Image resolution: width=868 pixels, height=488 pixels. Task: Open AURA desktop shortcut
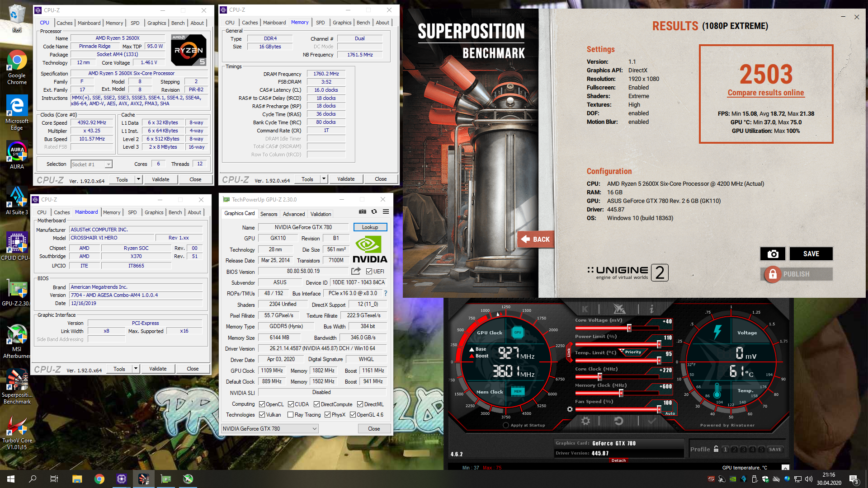coord(17,155)
